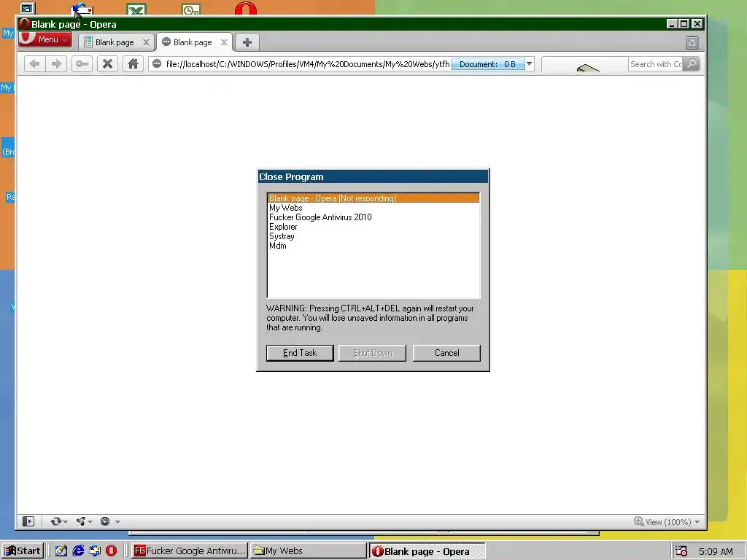Launch the quick launch editor pencil icon
Viewport: 747px width, 560px height.
(x=61, y=551)
